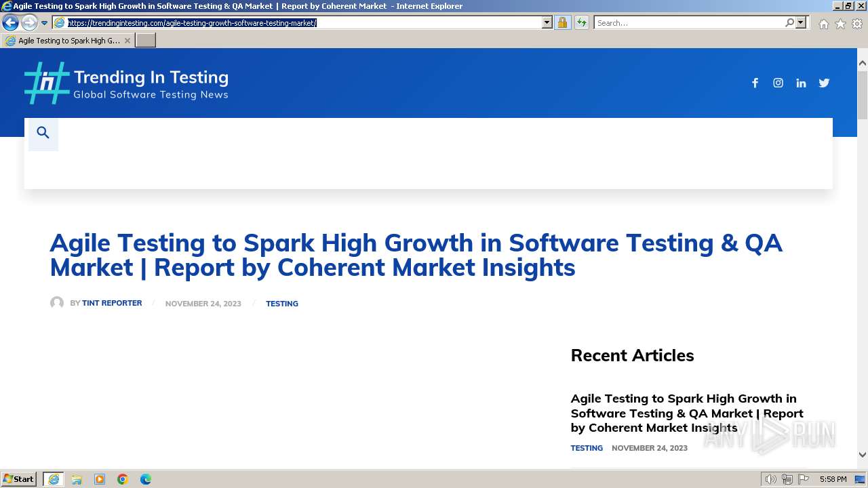Screen dimensions: 868x488
Task: Click the scrollbar up arrow
Action: click(x=863, y=63)
